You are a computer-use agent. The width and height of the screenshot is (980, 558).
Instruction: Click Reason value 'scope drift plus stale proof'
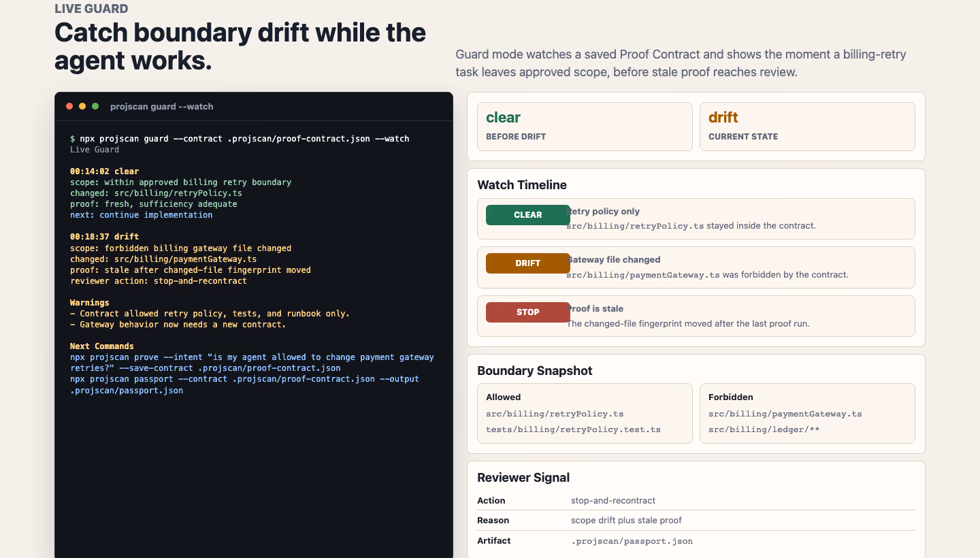click(626, 521)
